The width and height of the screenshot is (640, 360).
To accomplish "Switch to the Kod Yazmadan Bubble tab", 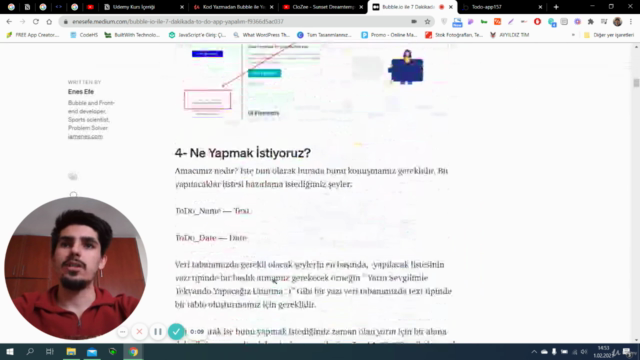I will point(234,7).
